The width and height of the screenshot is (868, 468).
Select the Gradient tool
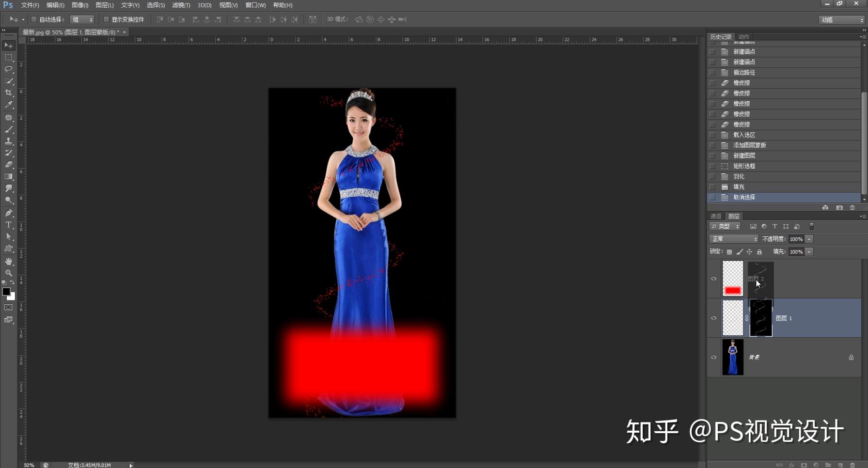pos(9,176)
